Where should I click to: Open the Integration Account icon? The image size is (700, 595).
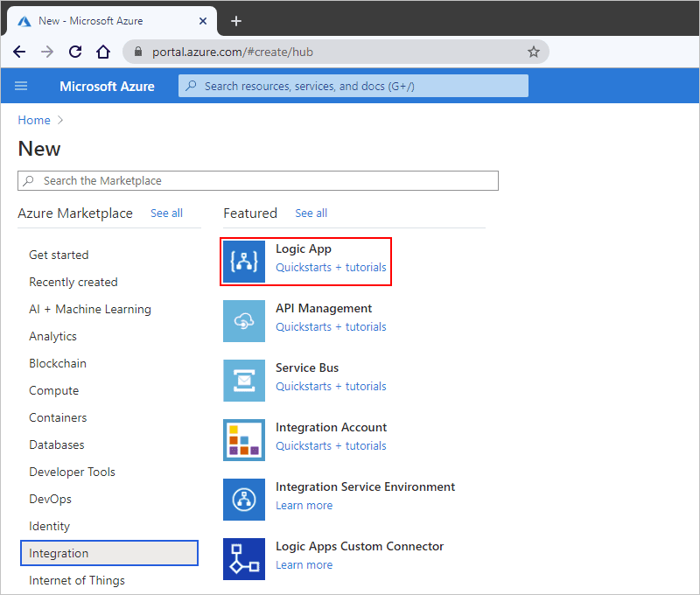(x=244, y=439)
